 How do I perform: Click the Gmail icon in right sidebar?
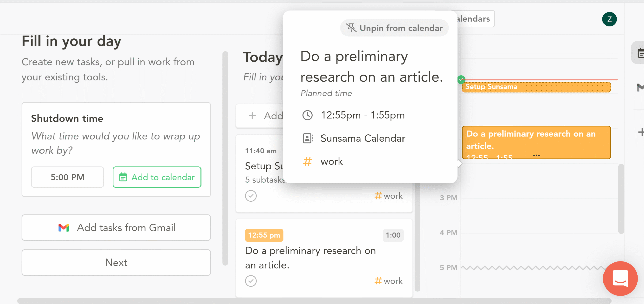click(x=640, y=88)
